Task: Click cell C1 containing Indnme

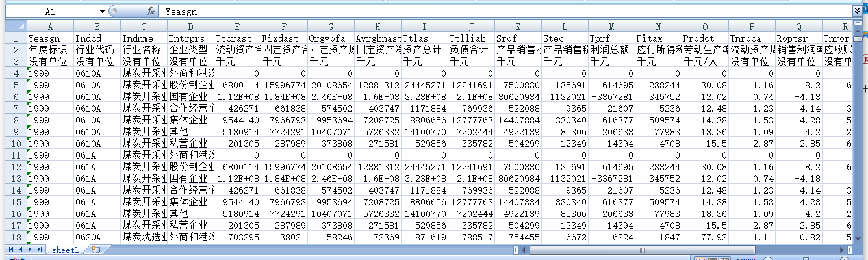Action: [x=144, y=38]
